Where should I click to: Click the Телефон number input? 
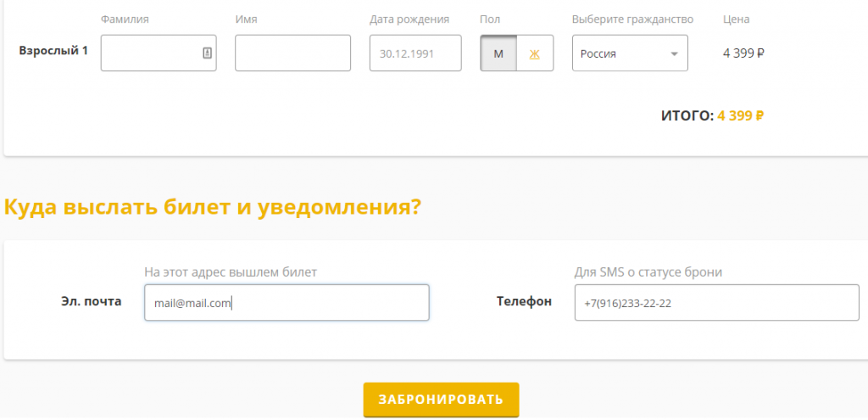coord(716,302)
